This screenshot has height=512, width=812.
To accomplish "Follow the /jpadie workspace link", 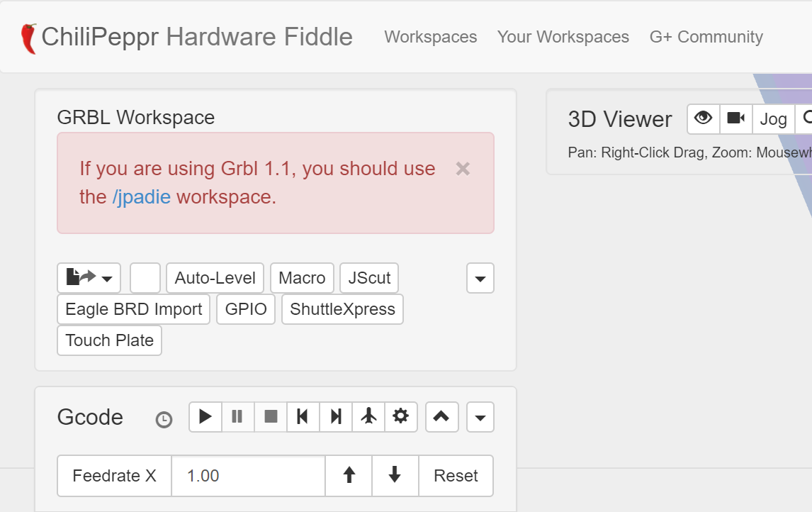I will pos(142,196).
